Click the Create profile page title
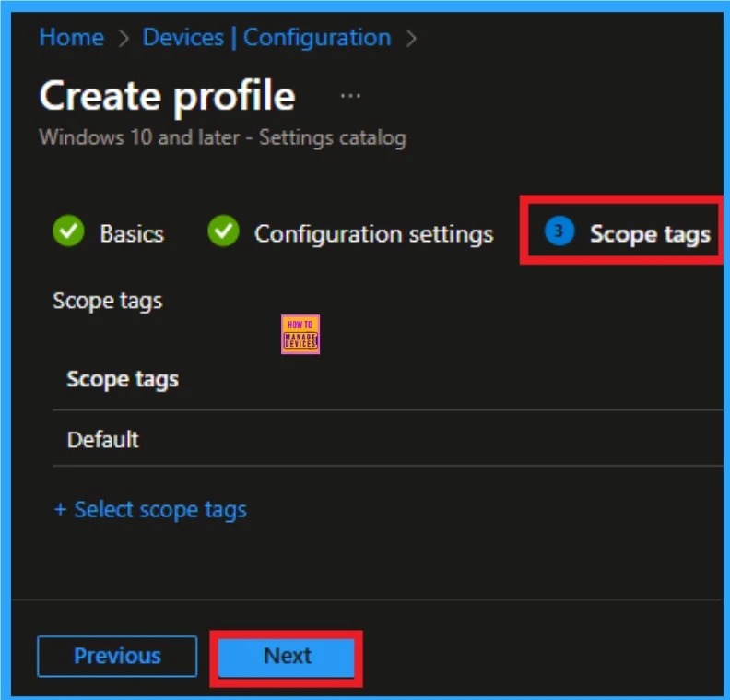 168,97
